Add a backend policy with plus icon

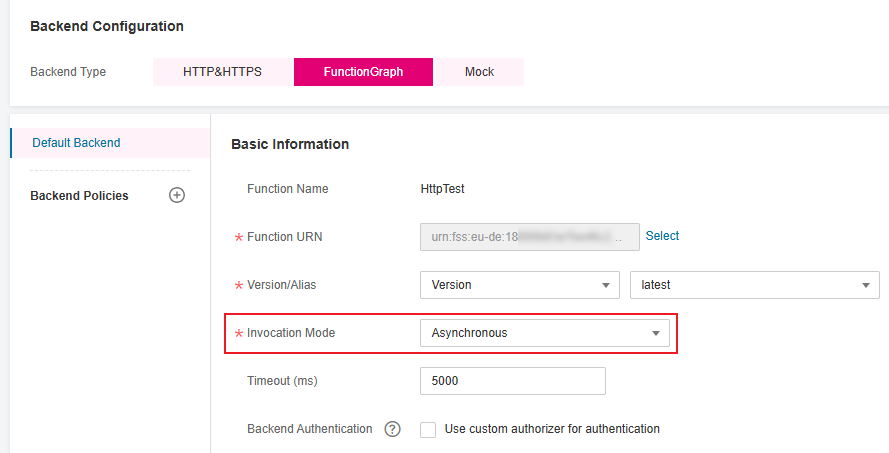coord(177,195)
